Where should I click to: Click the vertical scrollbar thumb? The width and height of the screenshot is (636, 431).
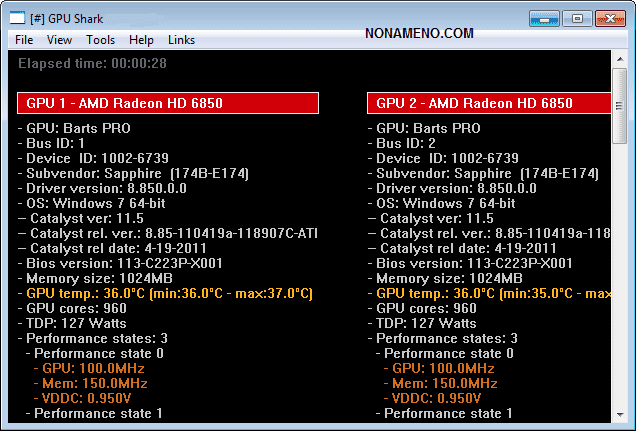pyautogui.click(x=619, y=105)
